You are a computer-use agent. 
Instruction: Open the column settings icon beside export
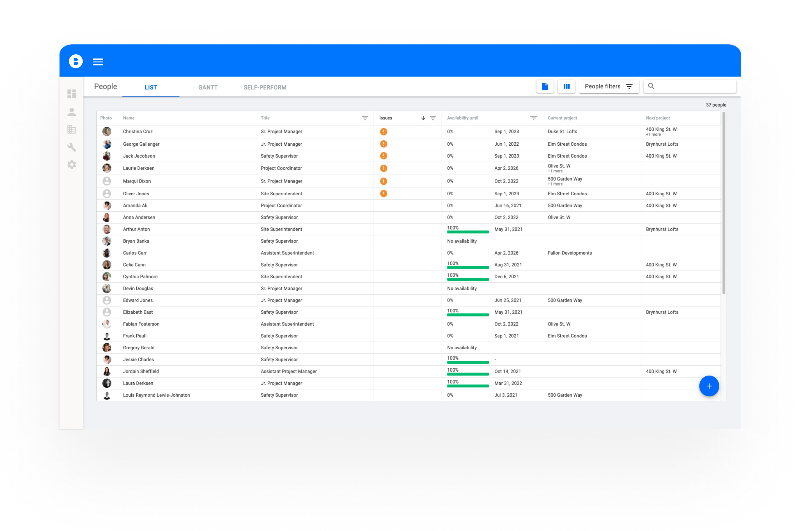566,87
